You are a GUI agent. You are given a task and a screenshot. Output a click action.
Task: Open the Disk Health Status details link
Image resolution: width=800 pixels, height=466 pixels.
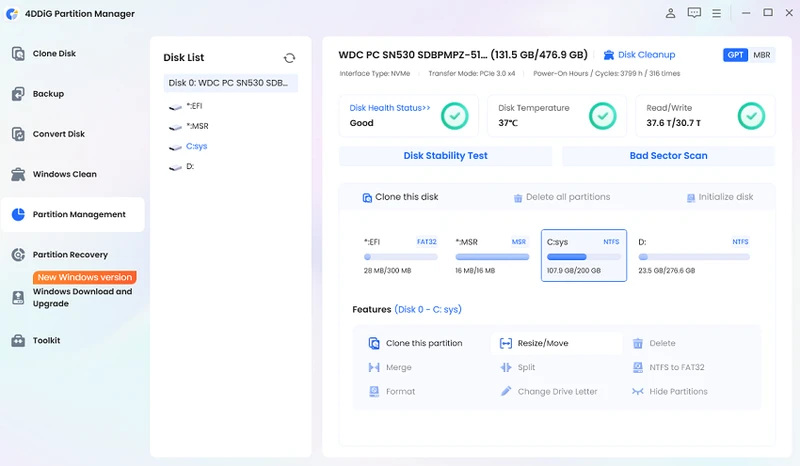390,108
